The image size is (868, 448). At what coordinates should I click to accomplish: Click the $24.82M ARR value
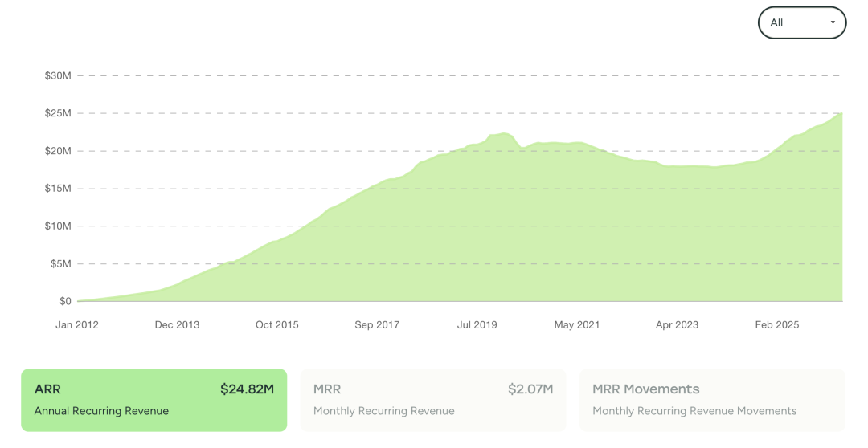(247, 389)
